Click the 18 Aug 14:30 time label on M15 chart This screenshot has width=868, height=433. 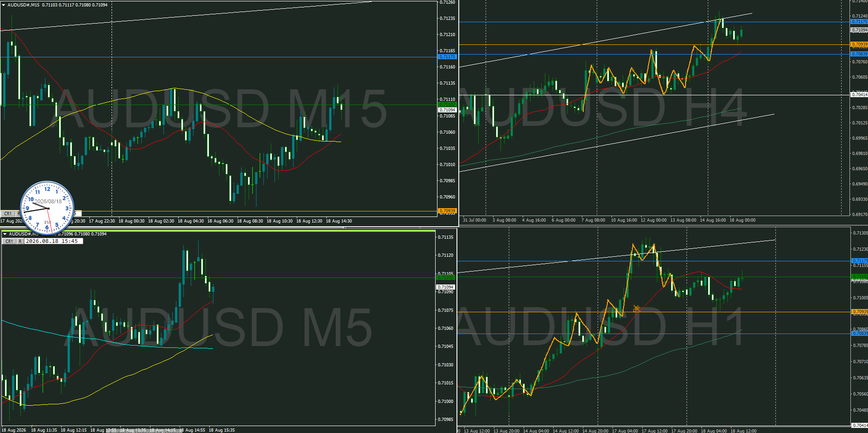[x=339, y=221]
